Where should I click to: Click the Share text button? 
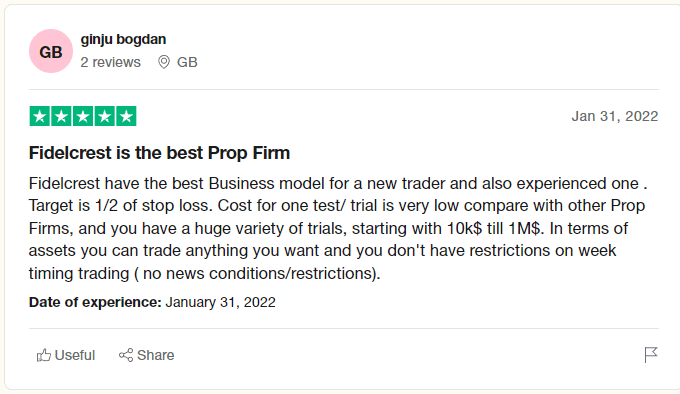156,355
